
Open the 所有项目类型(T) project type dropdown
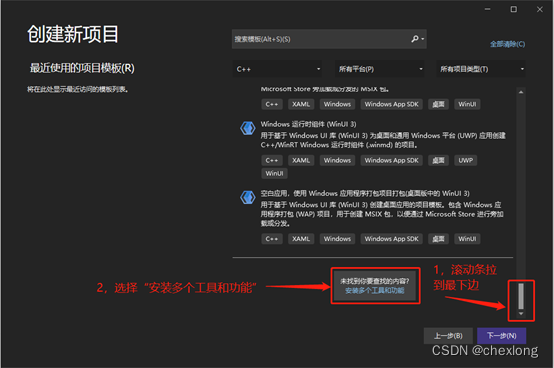coord(481,69)
